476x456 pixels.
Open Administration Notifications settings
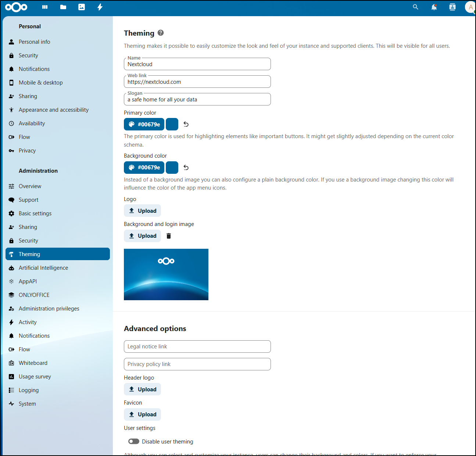point(58,336)
